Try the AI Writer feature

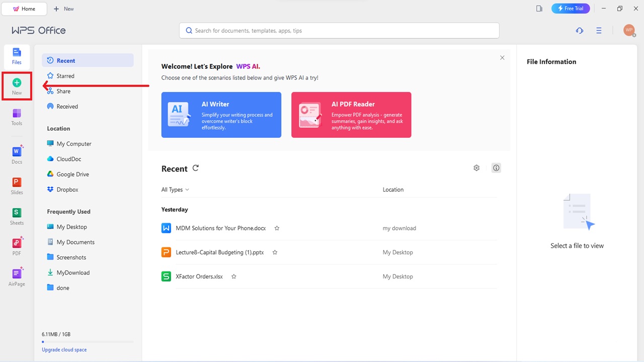tap(221, 115)
